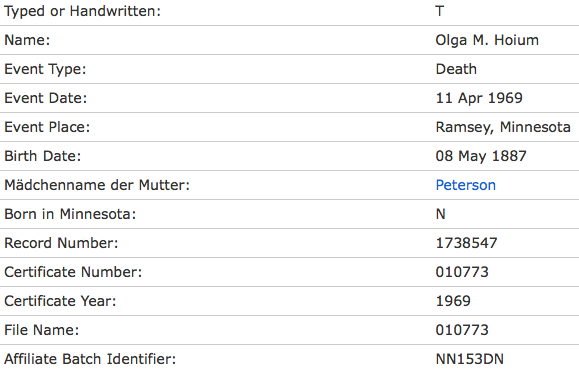Click the Mädchenname der Mutter label

(x=97, y=185)
